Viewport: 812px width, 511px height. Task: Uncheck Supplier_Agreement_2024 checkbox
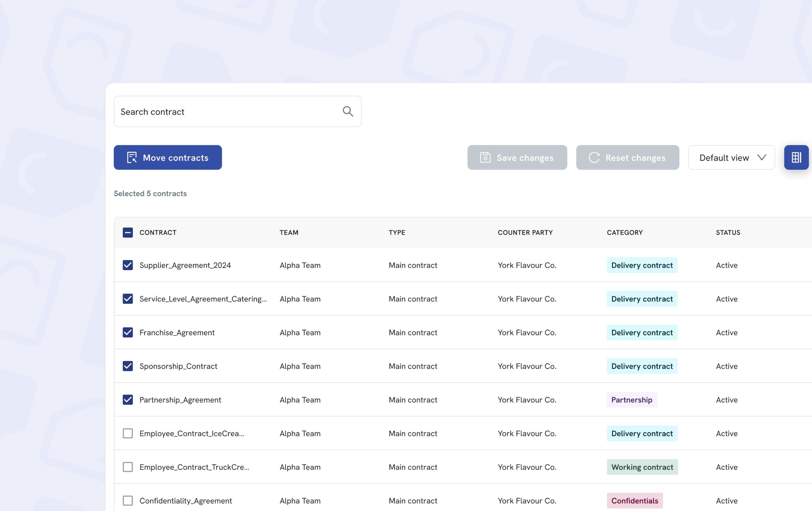127,265
